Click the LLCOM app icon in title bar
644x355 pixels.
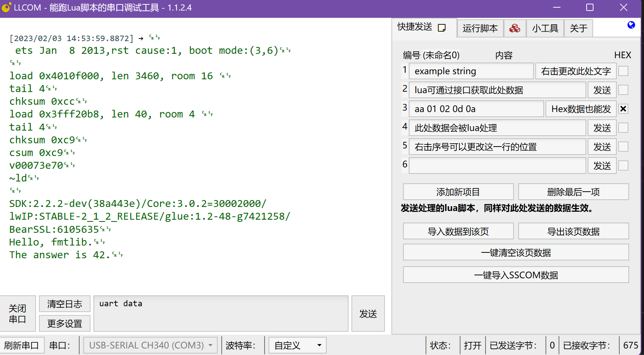[x=6, y=8]
